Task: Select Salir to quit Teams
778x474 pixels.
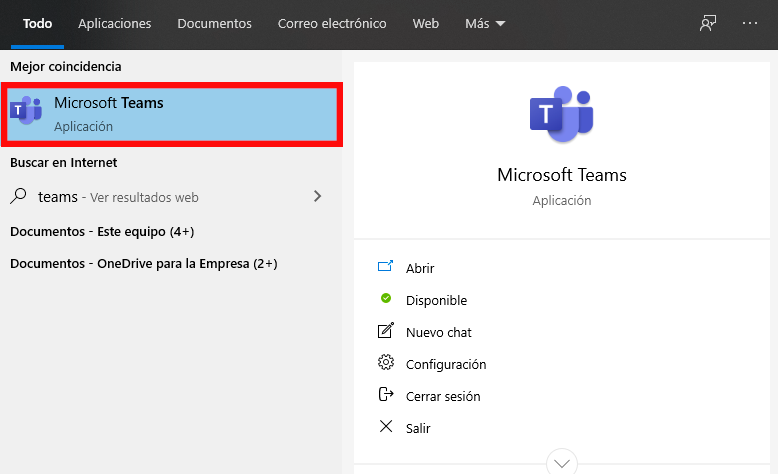Action: 418,428
